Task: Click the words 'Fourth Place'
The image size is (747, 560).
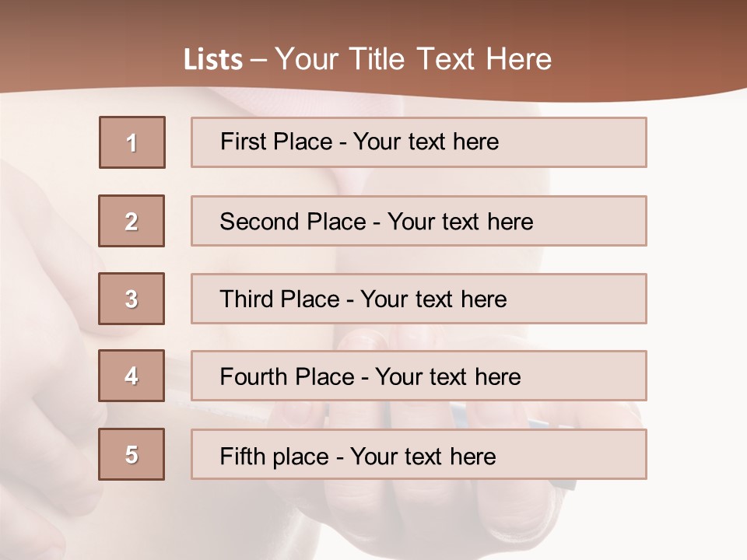Action: (287, 376)
